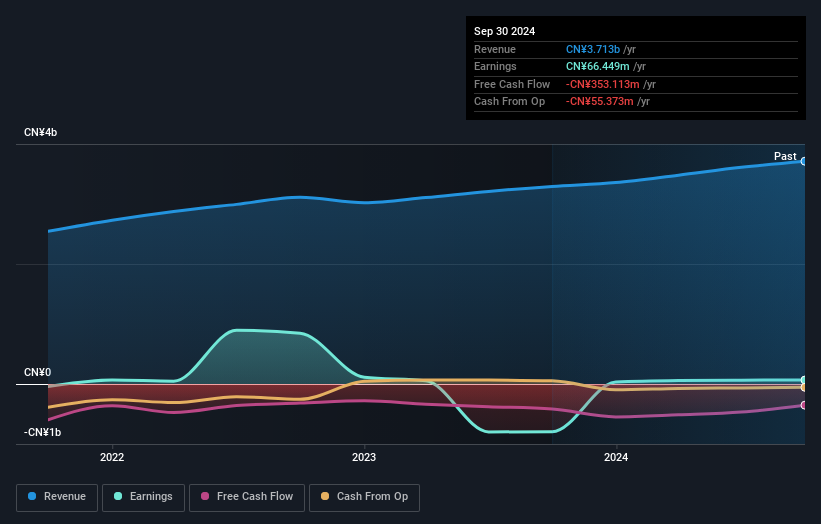Select the 2023 x-axis label

[364, 457]
